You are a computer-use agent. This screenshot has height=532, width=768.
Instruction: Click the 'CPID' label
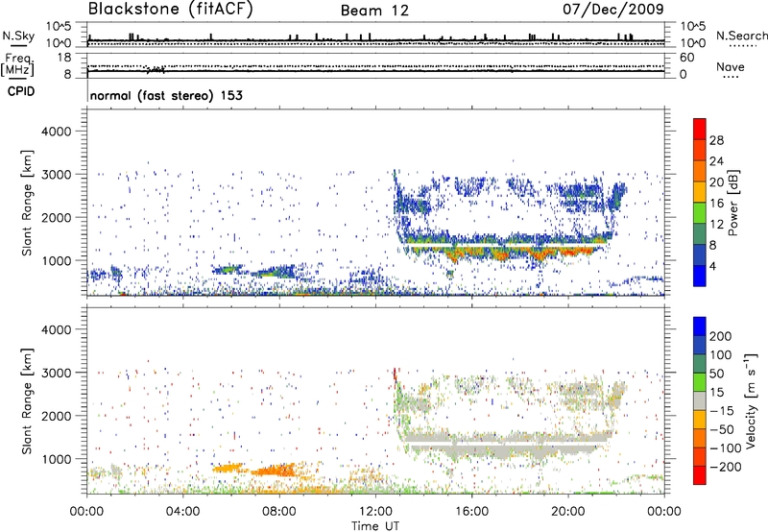point(21,91)
